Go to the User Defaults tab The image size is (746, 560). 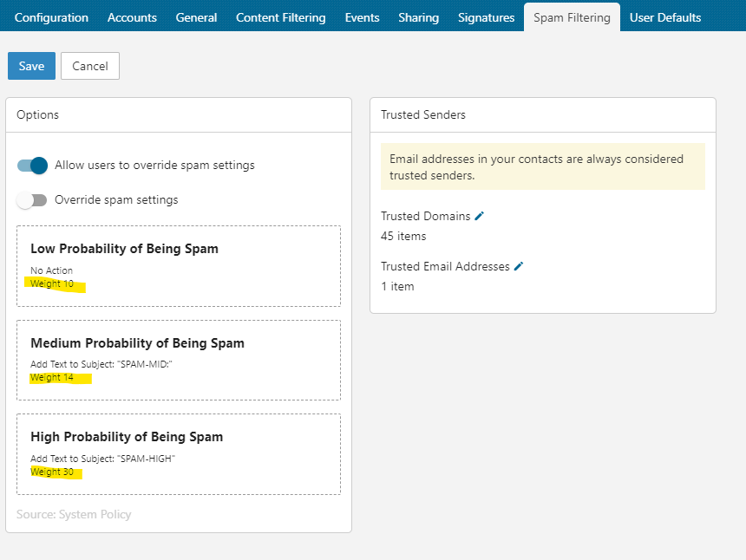(x=665, y=17)
